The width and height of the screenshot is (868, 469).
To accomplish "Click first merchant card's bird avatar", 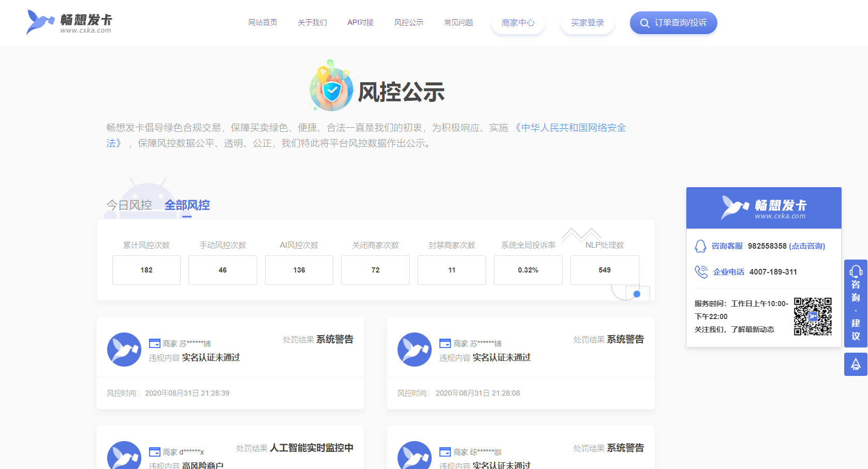I will (x=124, y=350).
